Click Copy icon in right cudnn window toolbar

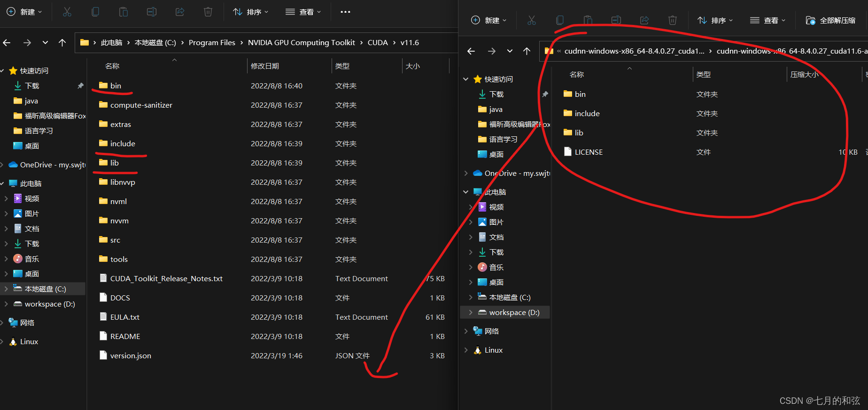click(560, 20)
